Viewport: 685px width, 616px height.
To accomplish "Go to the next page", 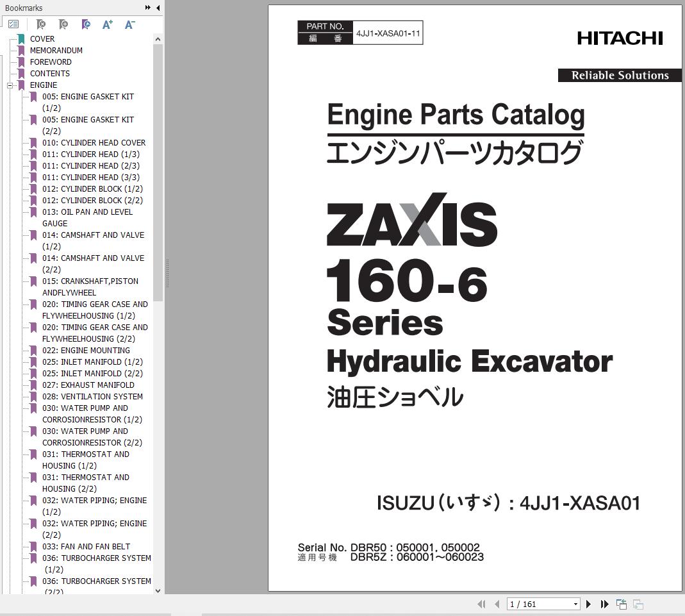I will pyautogui.click(x=588, y=604).
